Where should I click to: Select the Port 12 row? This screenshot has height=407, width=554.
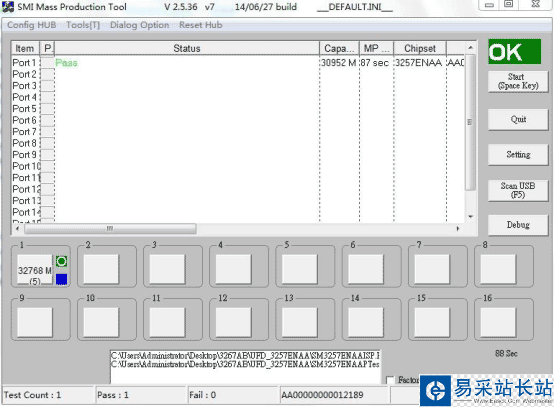point(238,189)
